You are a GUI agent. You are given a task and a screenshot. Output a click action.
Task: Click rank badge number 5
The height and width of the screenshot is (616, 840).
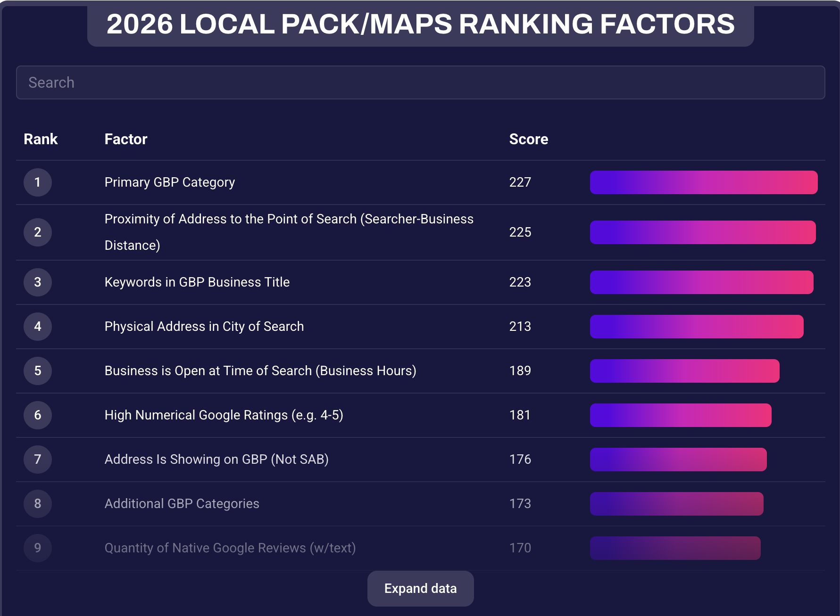coord(38,371)
